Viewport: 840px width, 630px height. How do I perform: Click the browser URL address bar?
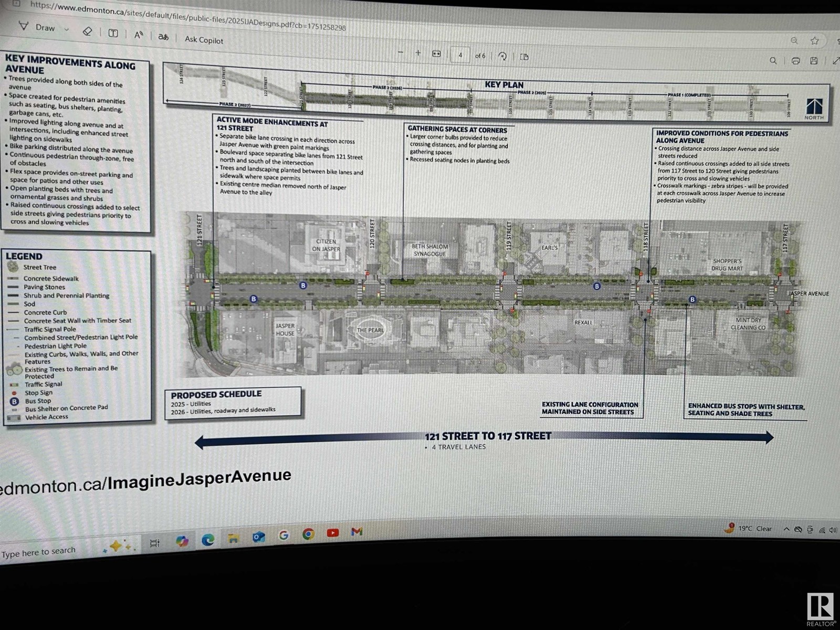point(188,16)
